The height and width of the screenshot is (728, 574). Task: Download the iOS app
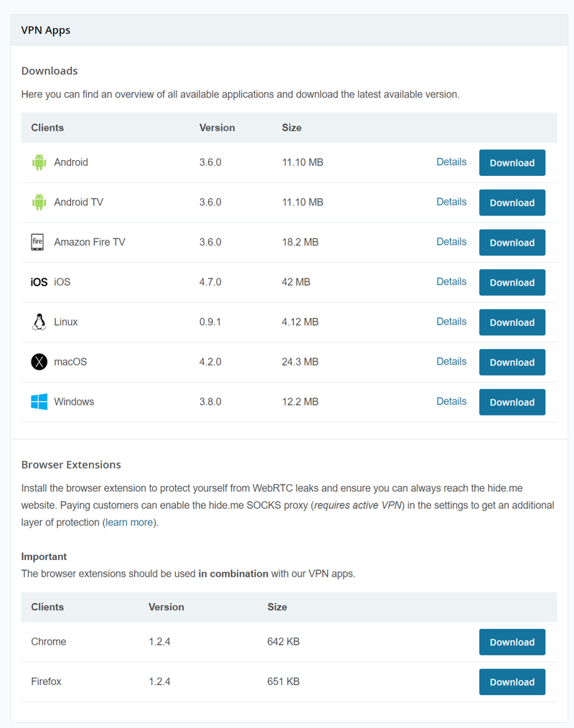click(x=512, y=282)
